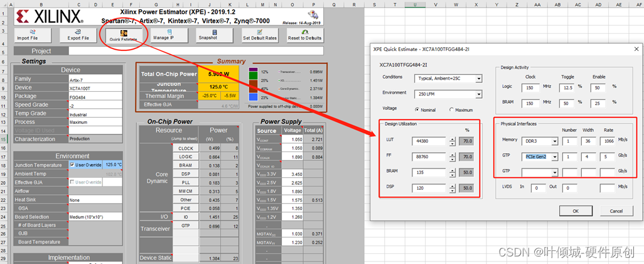
Task: Select the Heat Sink cell None
Action: point(95,199)
